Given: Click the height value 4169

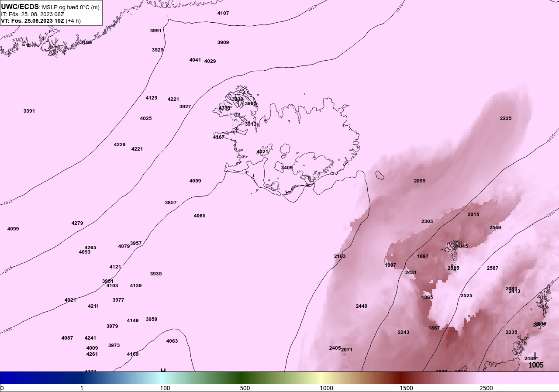Looking at the screenshot, I should coord(133,354).
